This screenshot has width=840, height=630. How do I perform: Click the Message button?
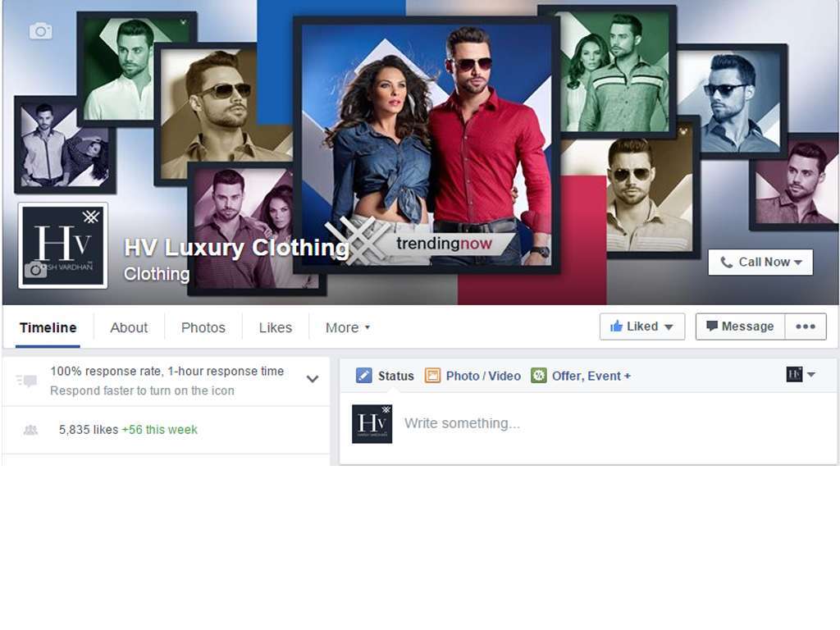point(740,326)
